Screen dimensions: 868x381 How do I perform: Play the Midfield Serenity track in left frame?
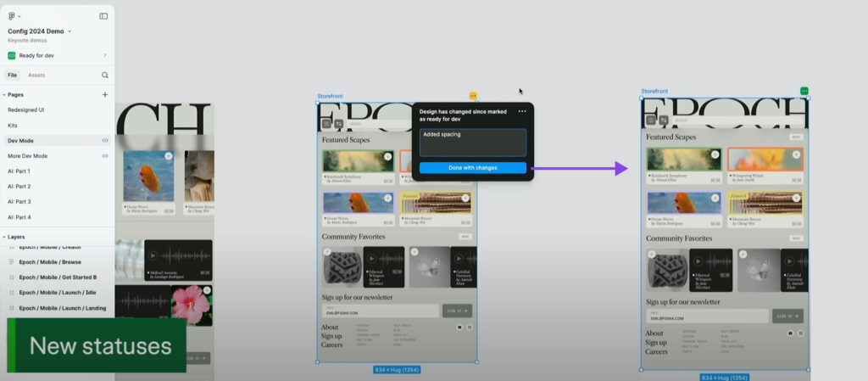(x=153, y=255)
